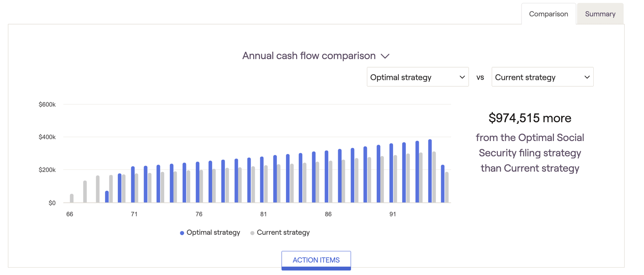Image resolution: width=644 pixels, height=275 pixels.
Task: Expand the Annual cash flow comparison chevron
Action: point(385,56)
